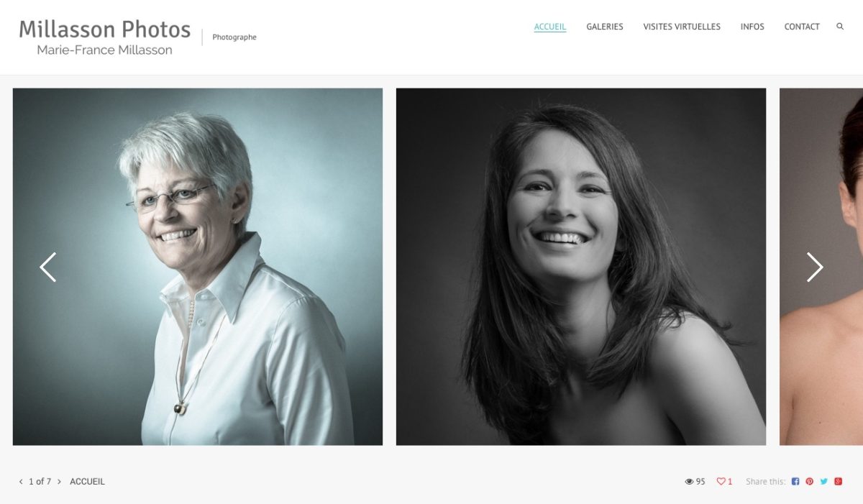863x504 pixels.
Task: Open the VISITES VIRTUELLES menu
Action: (682, 27)
